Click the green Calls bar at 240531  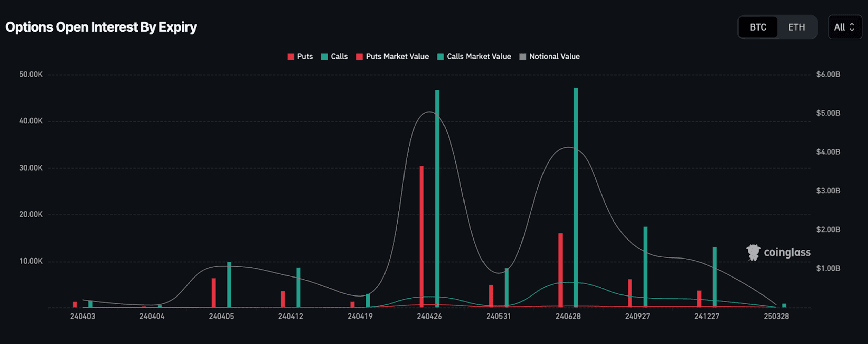(507, 288)
